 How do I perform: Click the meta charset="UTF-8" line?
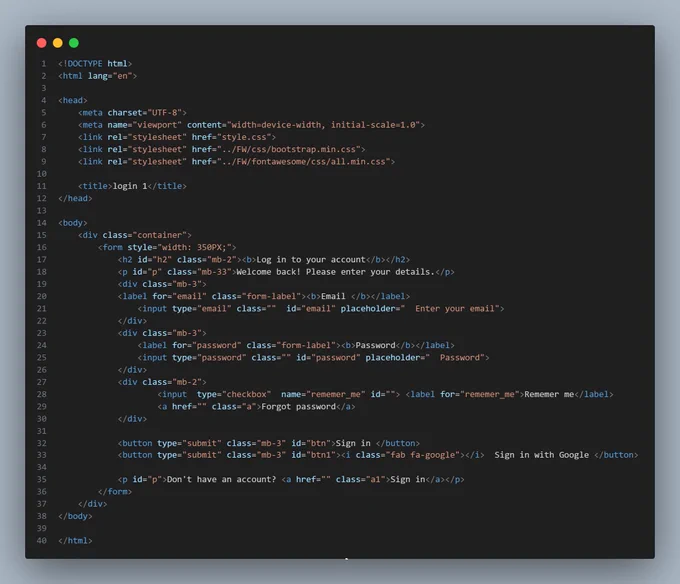(132, 112)
